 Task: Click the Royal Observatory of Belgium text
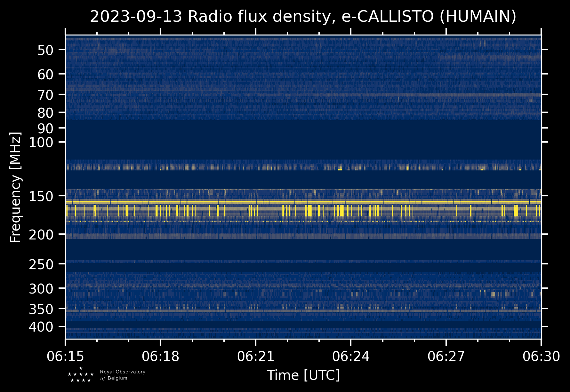(x=122, y=375)
